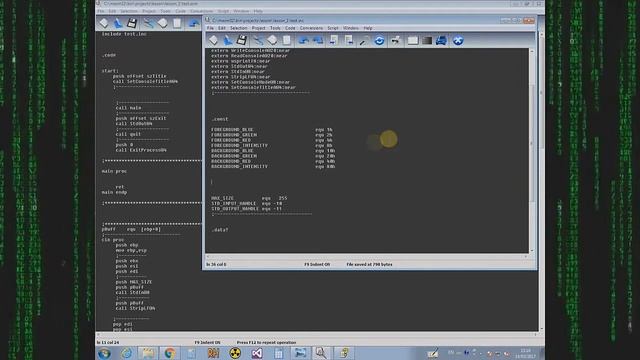This screenshot has height=360, width=640.
Task: Click the blue Open icon in back window toolbar
Action: pyautogui.click(x=118, y=23)
